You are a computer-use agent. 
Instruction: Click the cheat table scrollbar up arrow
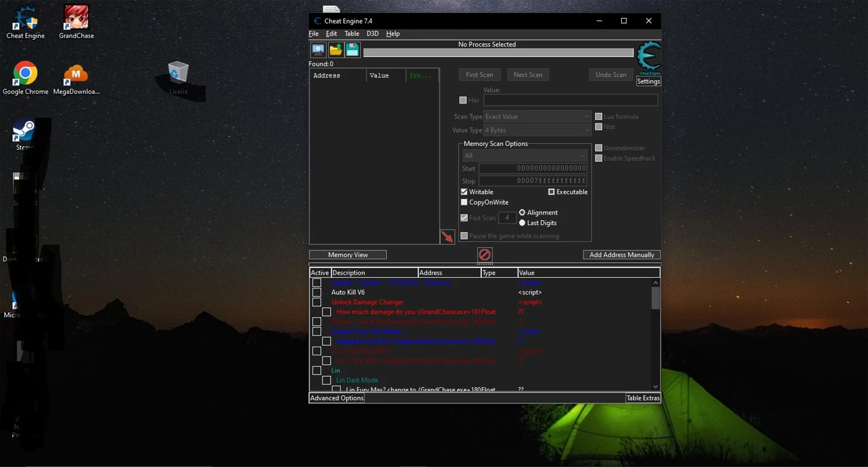click(655, 283)
